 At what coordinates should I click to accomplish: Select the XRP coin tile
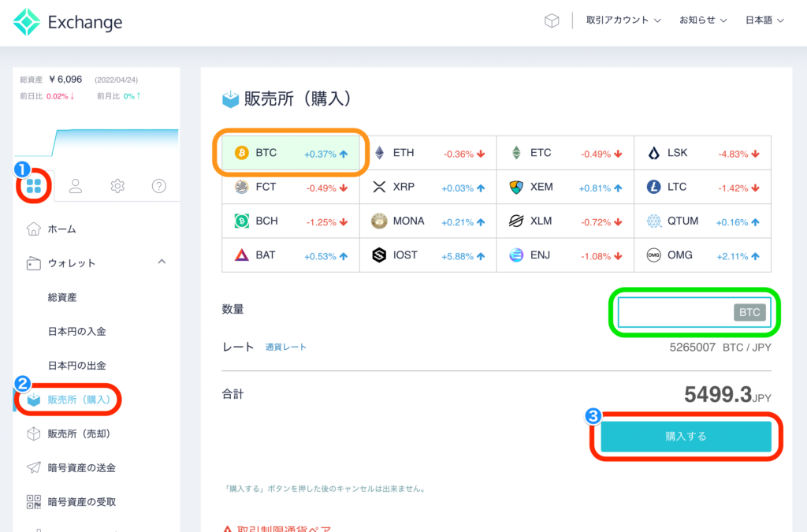428,187
